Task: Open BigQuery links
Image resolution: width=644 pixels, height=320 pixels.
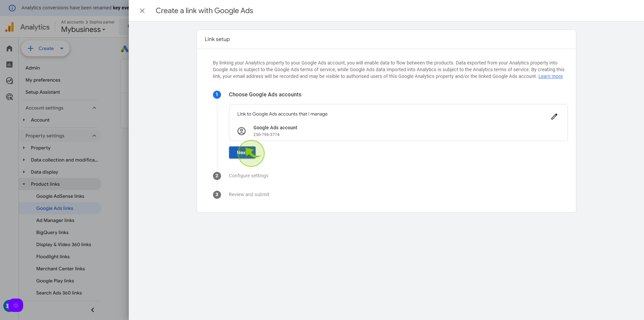Action: 52,232
